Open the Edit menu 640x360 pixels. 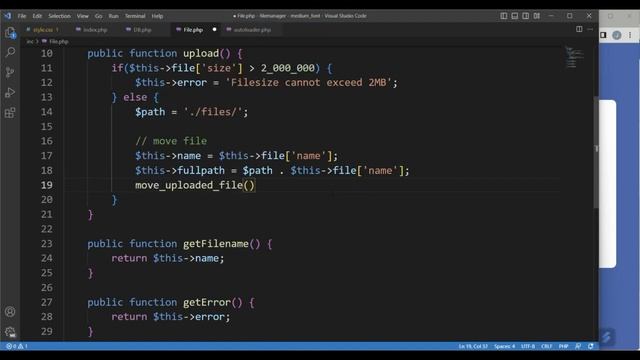(37, 16)
